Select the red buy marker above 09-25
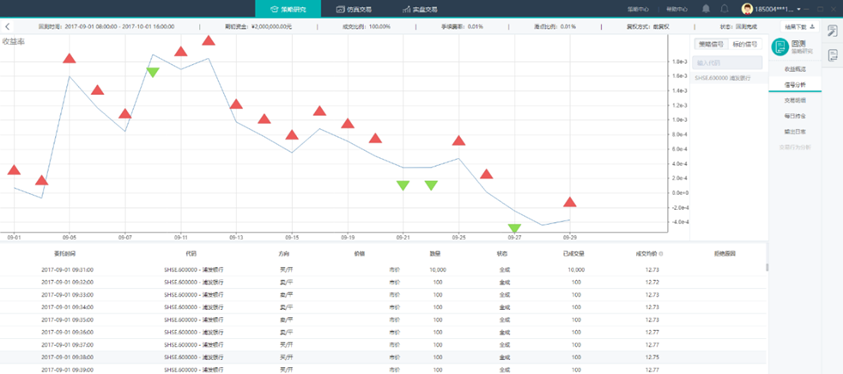This screenshot has width=843, height=374. pyautogui.click(x=459, y=140)
